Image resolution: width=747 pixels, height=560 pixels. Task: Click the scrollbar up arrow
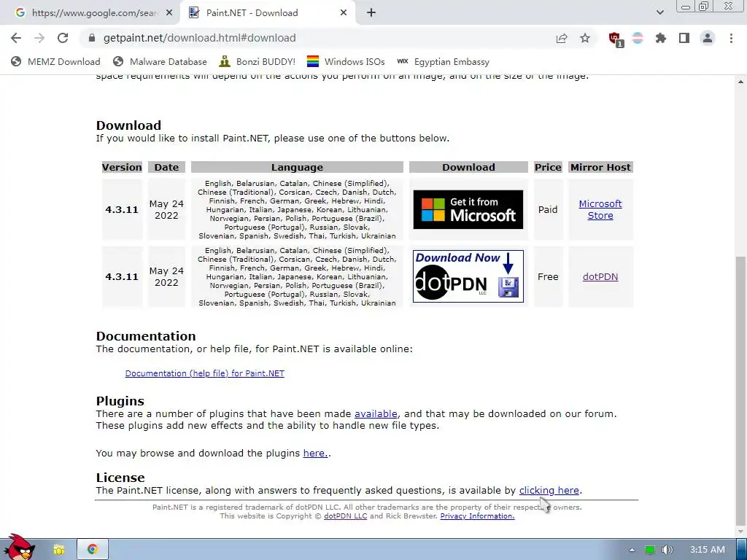click(x=741, y=82)
